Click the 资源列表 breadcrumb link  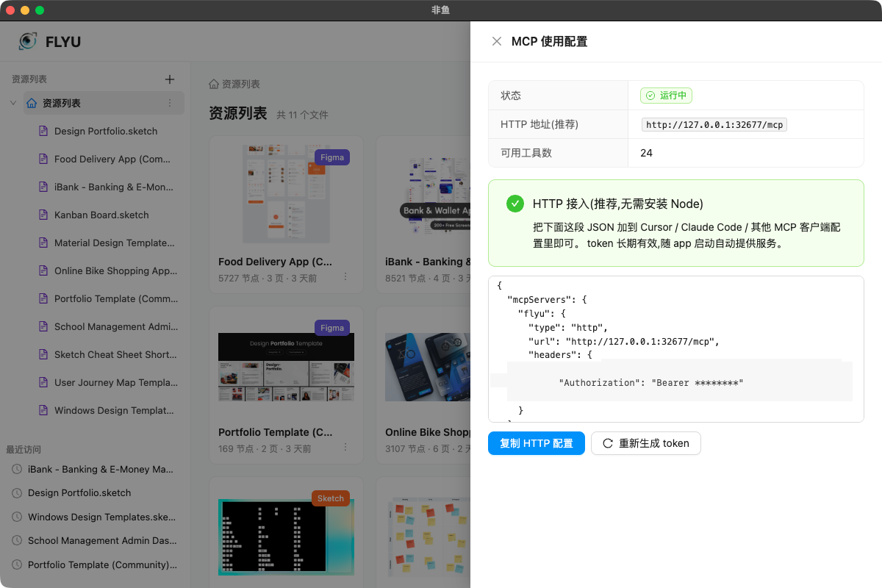(241, 84)
